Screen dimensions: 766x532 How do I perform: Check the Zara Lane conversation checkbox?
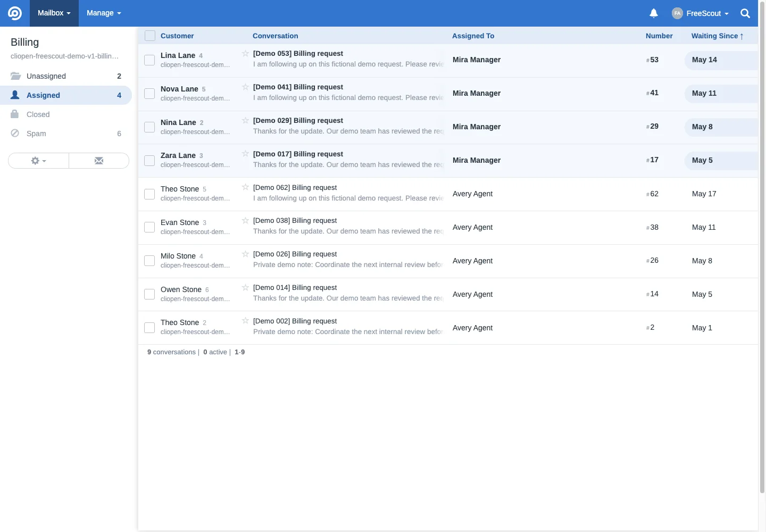[x=149, y=160]
